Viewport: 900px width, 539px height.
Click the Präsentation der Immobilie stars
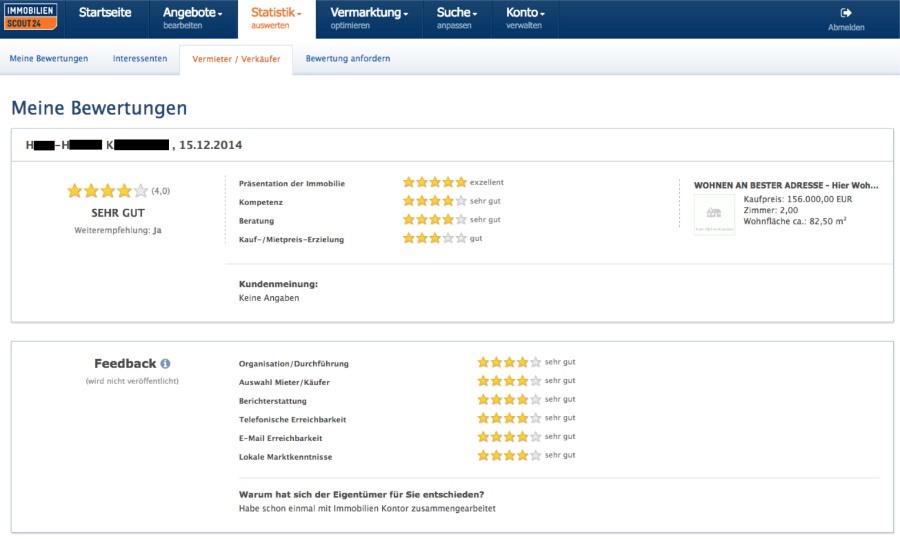(x=435, y=182)
